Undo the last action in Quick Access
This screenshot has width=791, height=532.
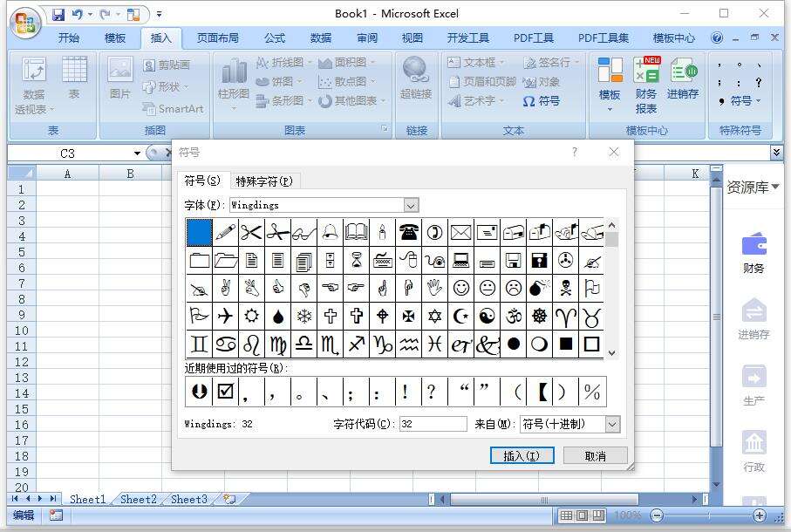click(78, 15)
